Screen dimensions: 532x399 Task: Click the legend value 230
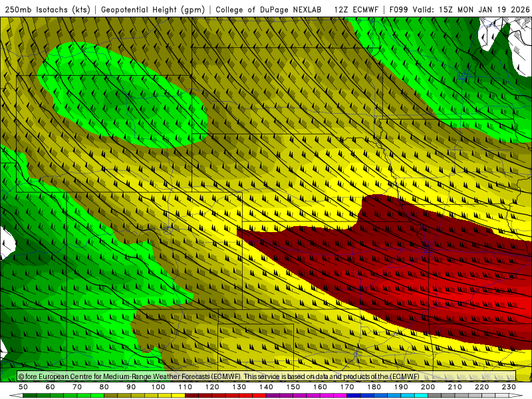point(509,387)
